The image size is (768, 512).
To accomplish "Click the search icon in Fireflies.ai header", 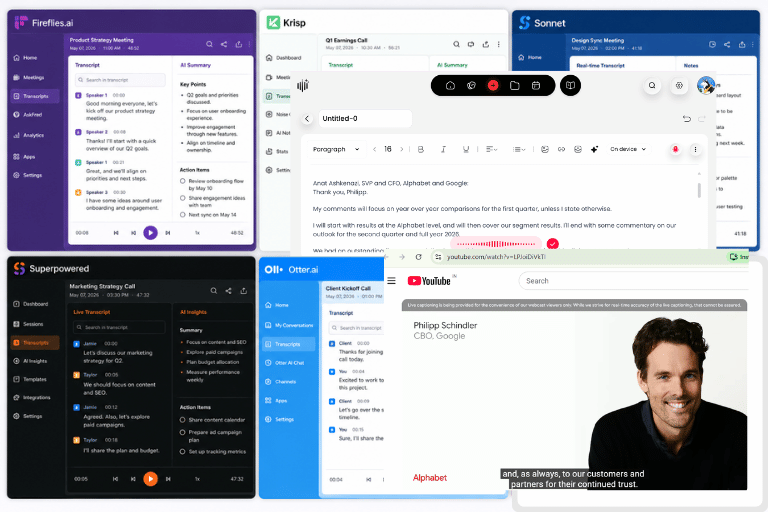I will tap(209, 44).
